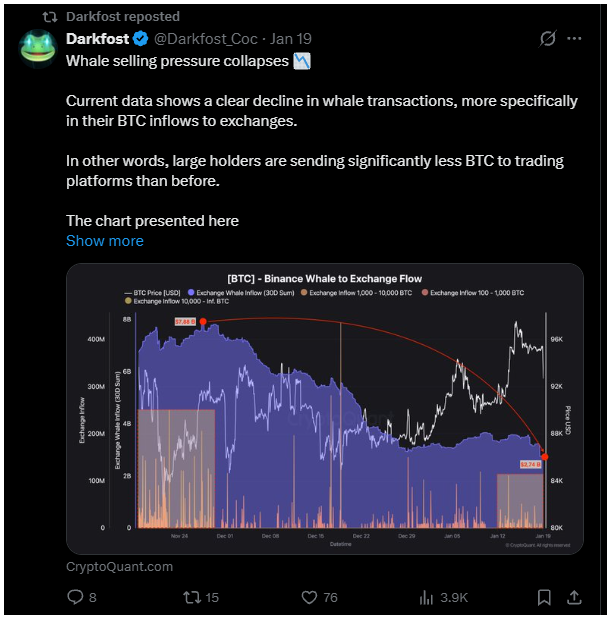The image size is (611, 619).
Task: Like the post with heart icon
Action: click(310, 597)
